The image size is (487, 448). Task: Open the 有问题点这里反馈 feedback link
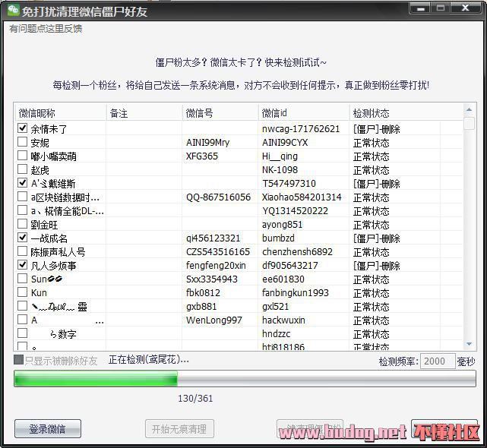[x=46, y=29]
